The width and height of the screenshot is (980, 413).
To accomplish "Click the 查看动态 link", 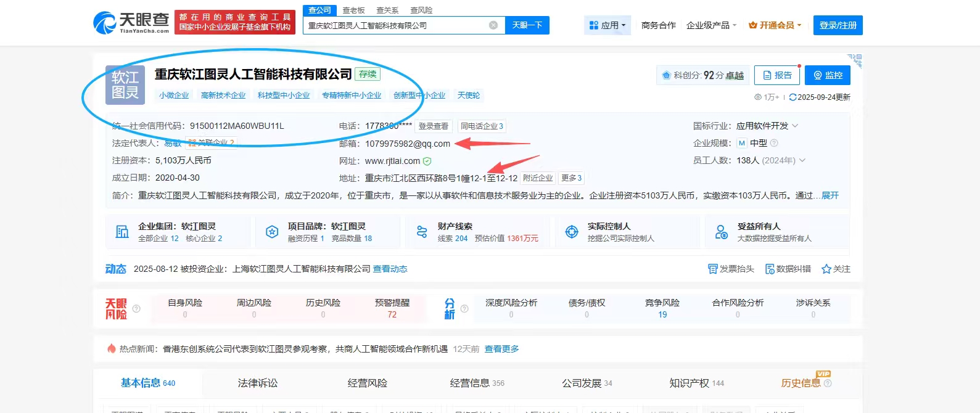I will pos(390,269).
